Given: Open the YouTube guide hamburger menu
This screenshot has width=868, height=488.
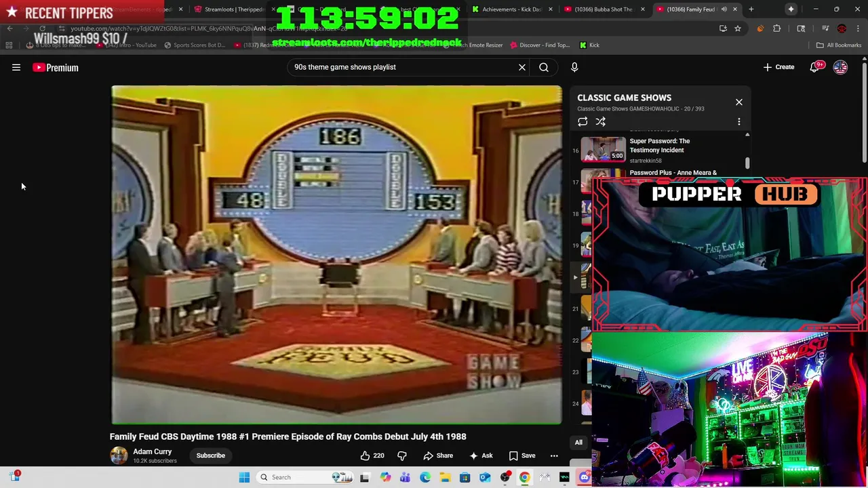Looking at the screenshot, I should 16,68.
